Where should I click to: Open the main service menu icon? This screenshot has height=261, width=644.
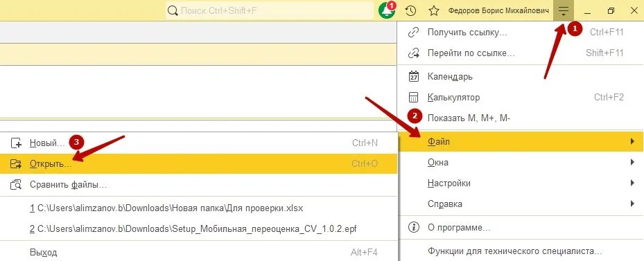(564, 10)
